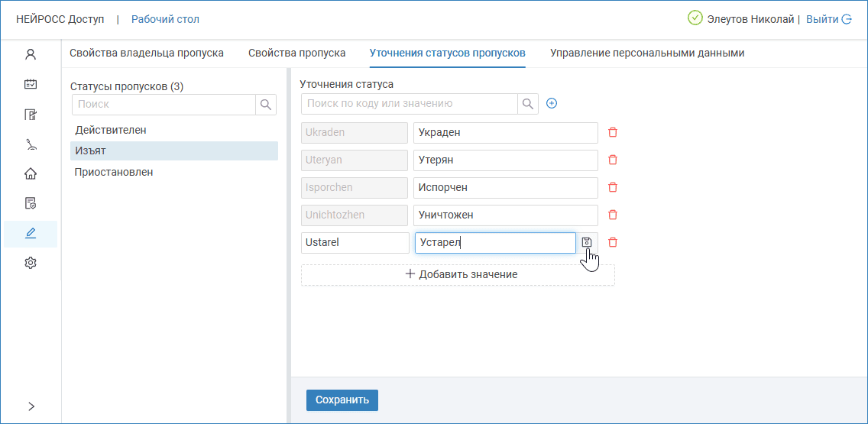Image resolution: width=868 pixels, height=424 pixels.
Task: Open the Управление персональными данными tab
Action: click(646, 53)
